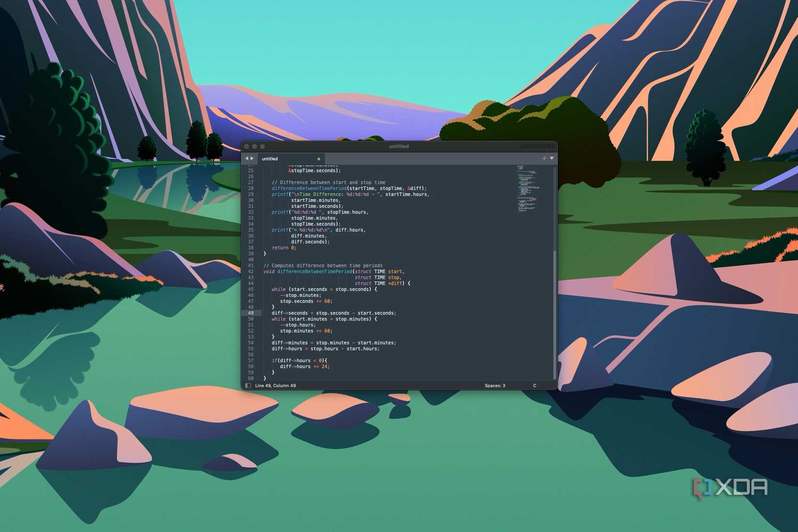Click line number 42 in the gutter
The width and height of the screenshot is (798, 532).
click(x=251, y=271)
